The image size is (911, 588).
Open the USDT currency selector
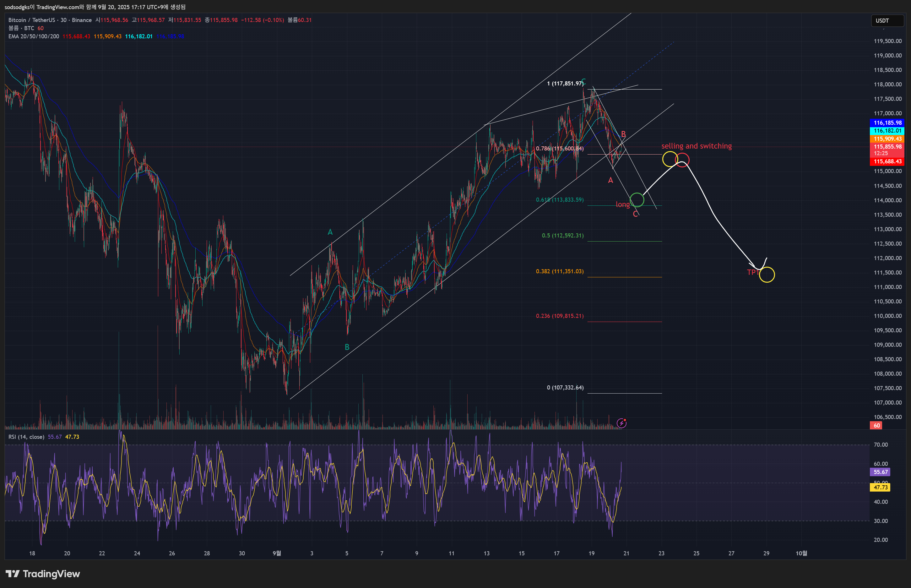(x=887, y=21)
